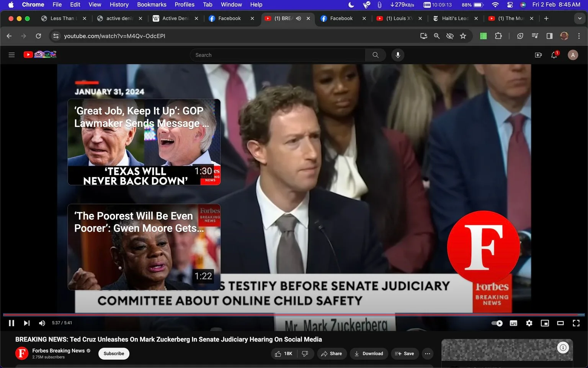Mute the video player volume
This screenshot has height=368, width=588.
42,323
